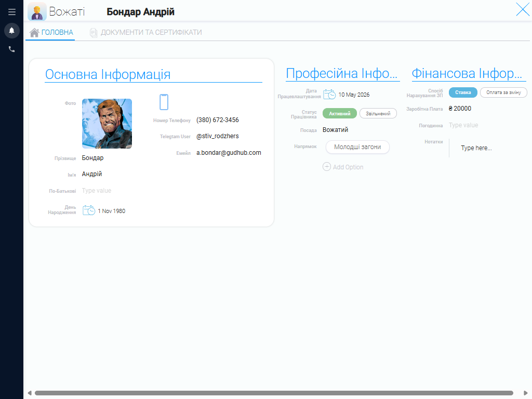
Task: Click the plus icon beside Add Option
Action: [327, 167]
